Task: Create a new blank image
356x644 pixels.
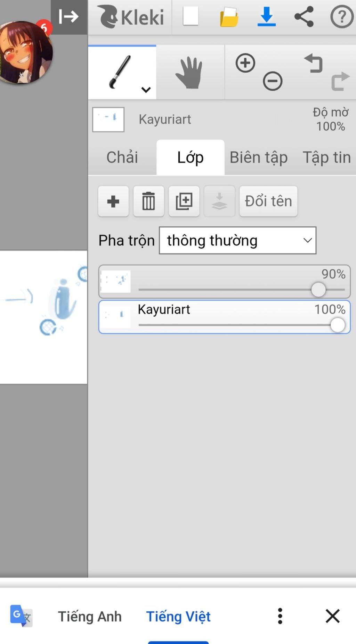Action: [x=191, y=16]
